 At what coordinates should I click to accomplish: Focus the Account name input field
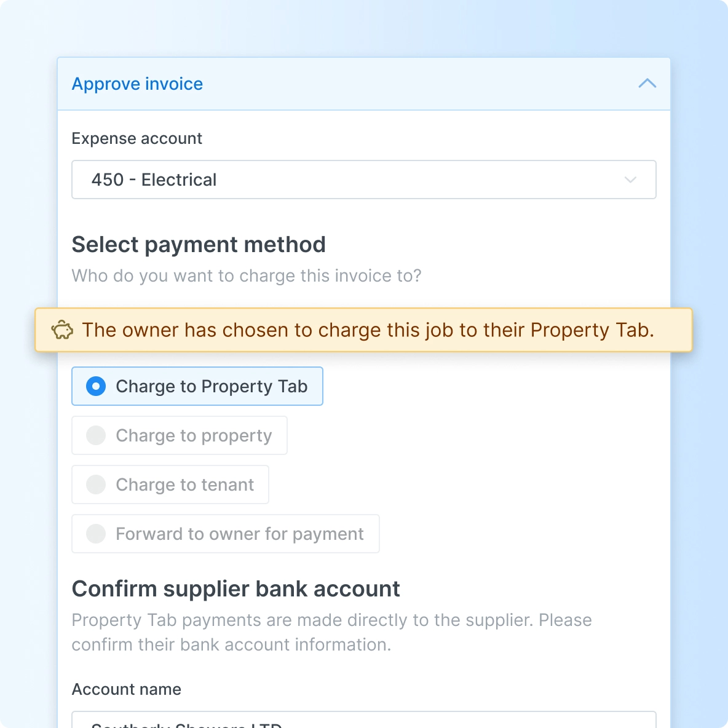coord(364,721)
